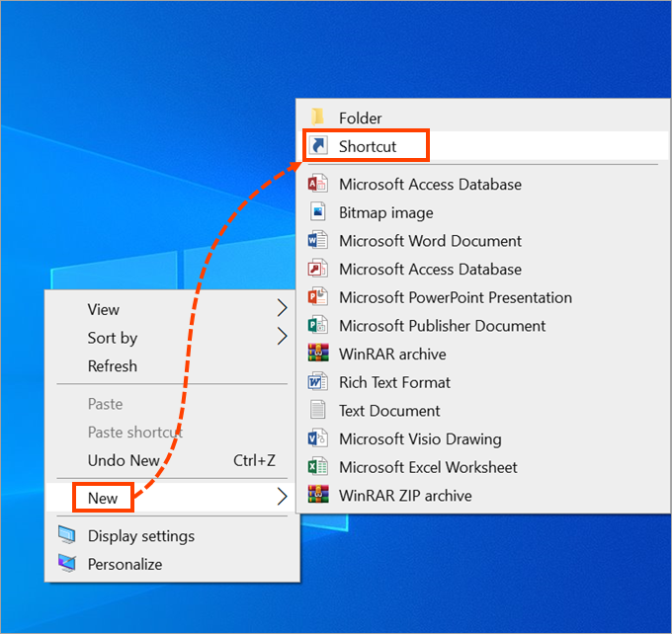The height and width of the screenshot is (634, 672).
Task: Click the WinRAR archive icon
Action: click(x=318, y=354)
